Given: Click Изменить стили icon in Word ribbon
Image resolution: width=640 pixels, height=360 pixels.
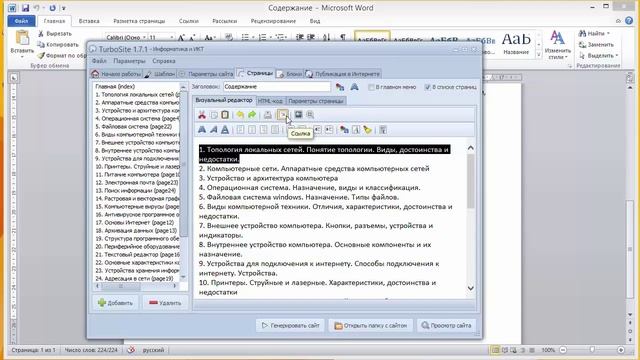Looking at the screenshot, I should pyautogui.click(x=558, y=45).
